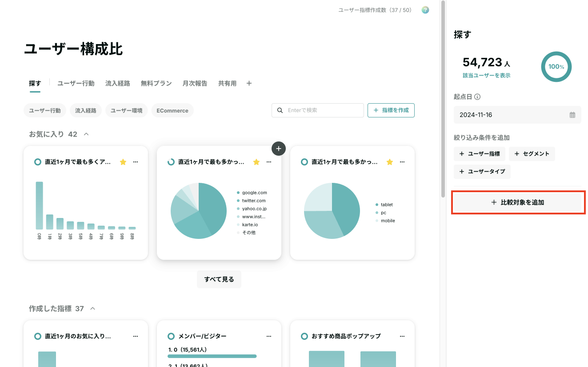Click the dark plus circle on google.com card

(279, 149)
